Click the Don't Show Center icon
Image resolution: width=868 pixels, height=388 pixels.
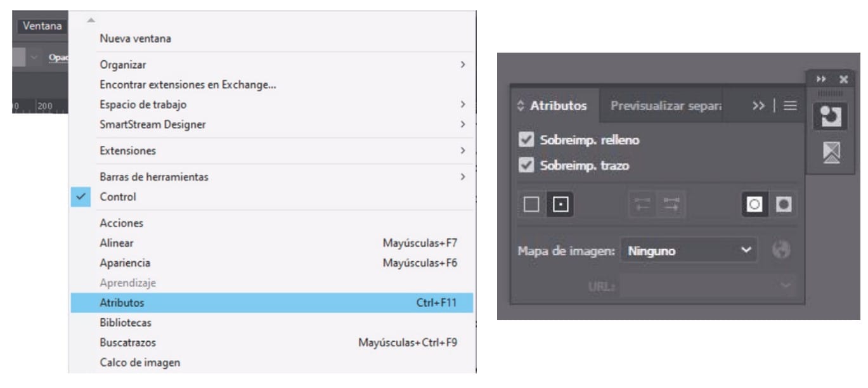533,204
